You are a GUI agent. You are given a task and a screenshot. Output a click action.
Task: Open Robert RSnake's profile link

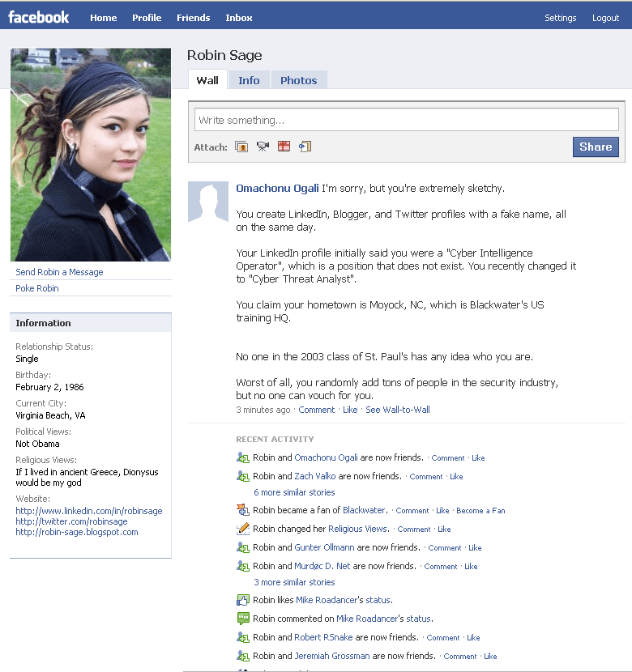[323, 637]
